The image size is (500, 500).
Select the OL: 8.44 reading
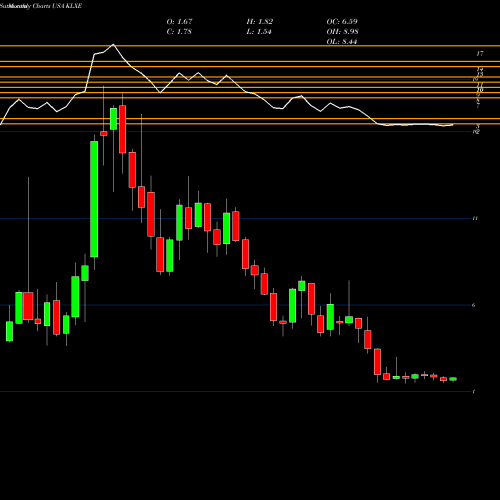342,42
